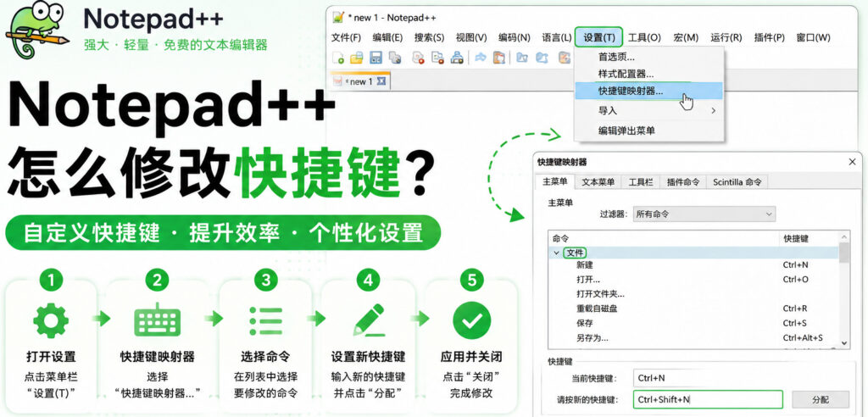
Task: Click the 分配 button
Action: click(x=821, y=399)
